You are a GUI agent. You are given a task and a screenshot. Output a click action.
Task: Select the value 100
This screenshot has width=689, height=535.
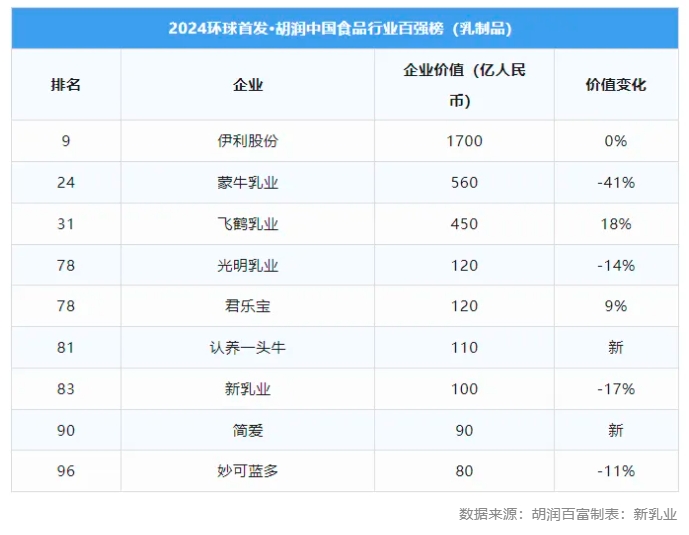(x=464, y=389)
